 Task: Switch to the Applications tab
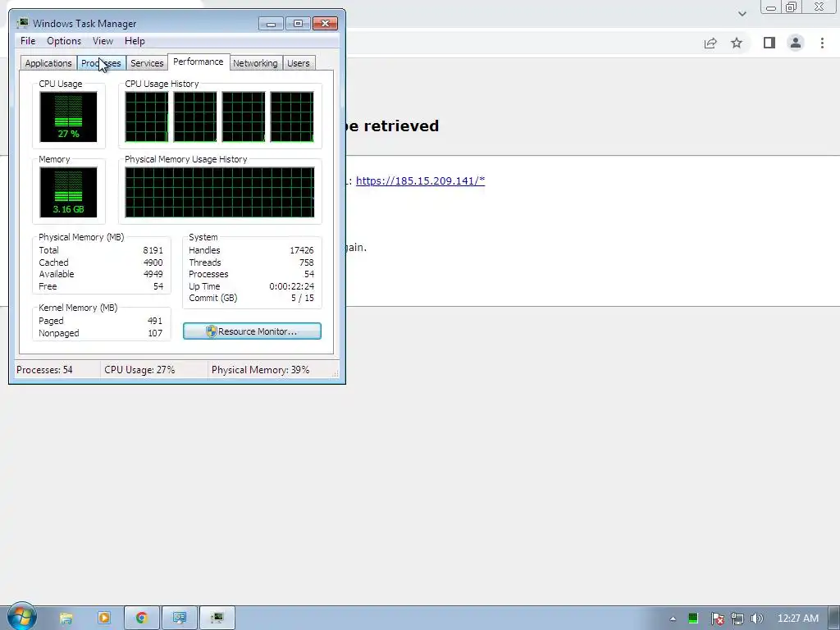click(x=48, y=63)
